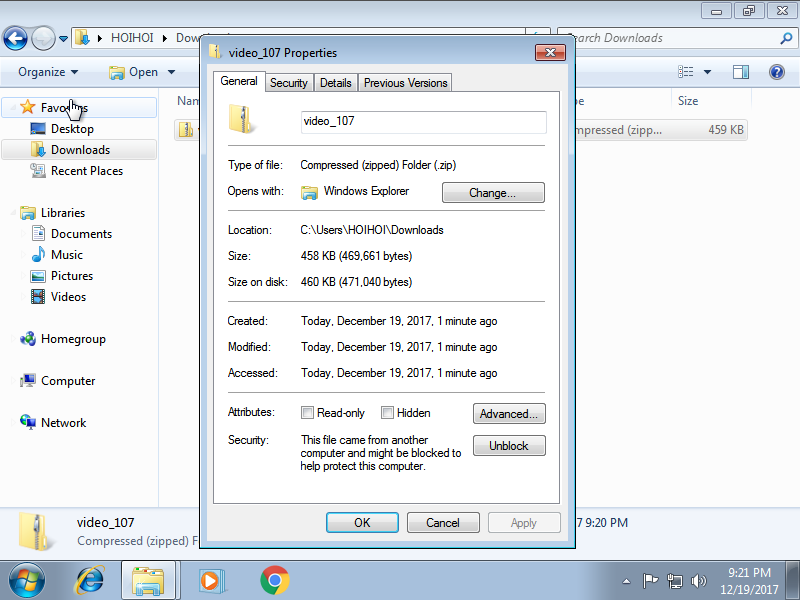
Task: Click the Network globe icon
Action: click(28, 422)
